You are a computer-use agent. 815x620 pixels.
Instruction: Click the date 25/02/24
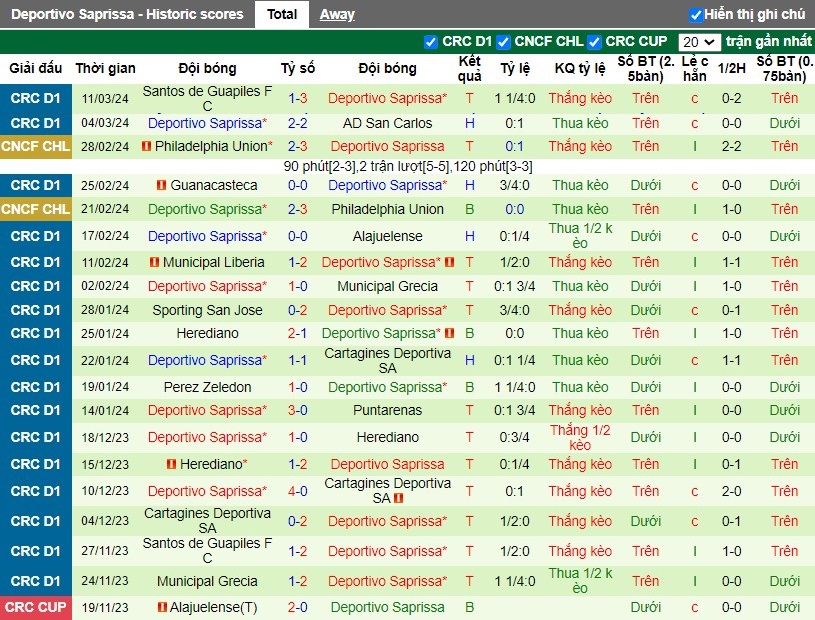tap(105, 185)
